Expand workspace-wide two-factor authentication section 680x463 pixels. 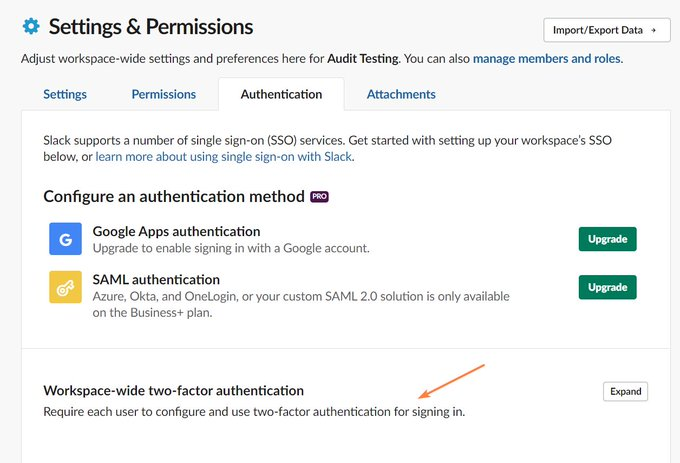tap(625, 391)
